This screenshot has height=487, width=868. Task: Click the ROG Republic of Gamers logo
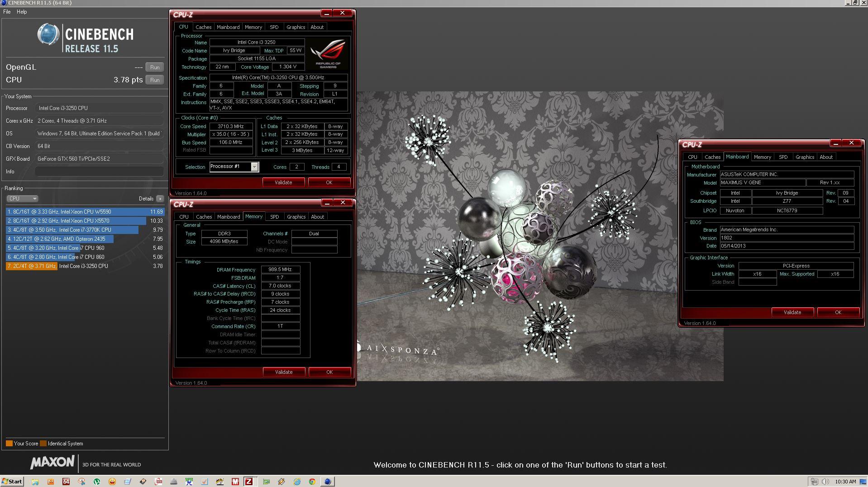tap(328, 53)
